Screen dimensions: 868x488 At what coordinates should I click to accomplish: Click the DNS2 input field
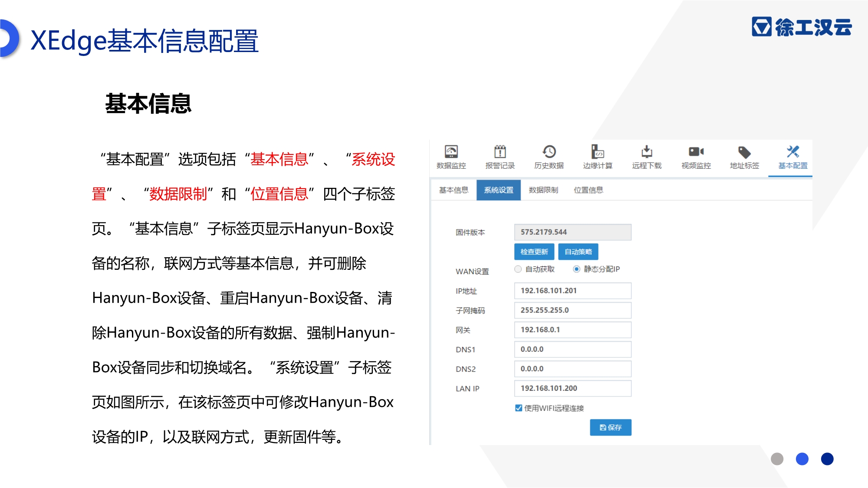[573, 369]
